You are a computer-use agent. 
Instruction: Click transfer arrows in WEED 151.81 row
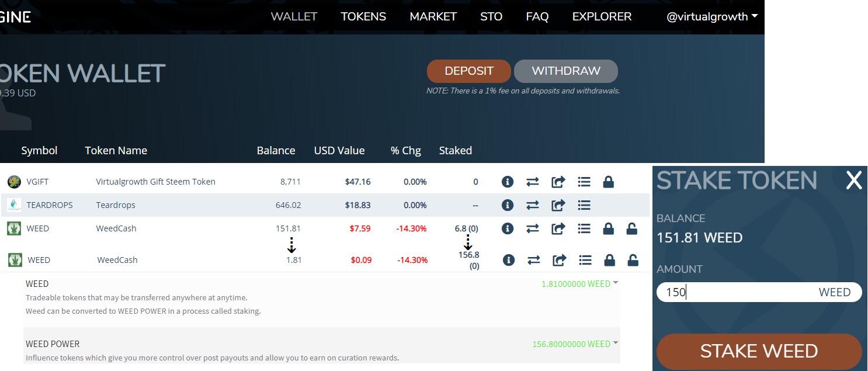(532, 228)
